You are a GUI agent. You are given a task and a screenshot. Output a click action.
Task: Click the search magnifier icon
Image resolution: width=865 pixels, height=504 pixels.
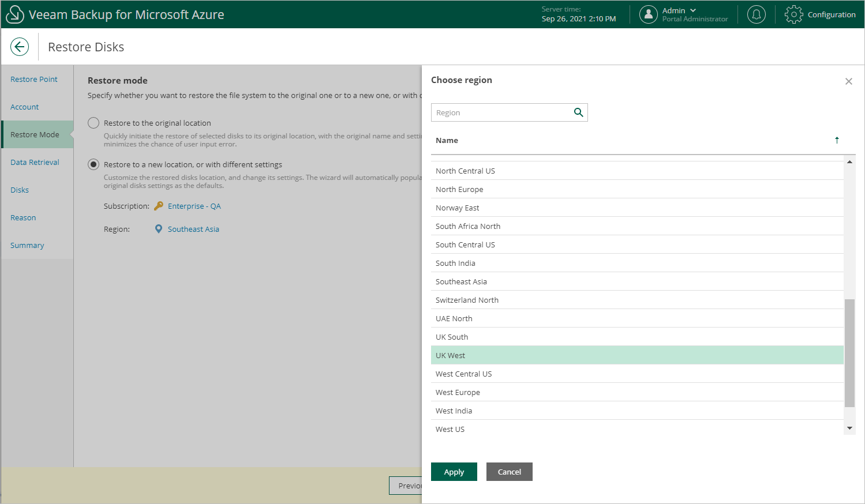coord(578,112)
